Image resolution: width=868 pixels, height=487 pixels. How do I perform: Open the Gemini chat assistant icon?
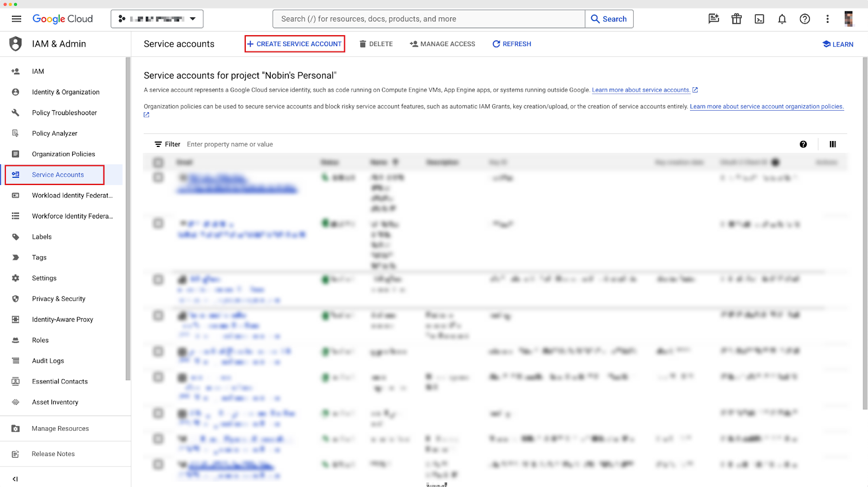click(x=714, y=19)
